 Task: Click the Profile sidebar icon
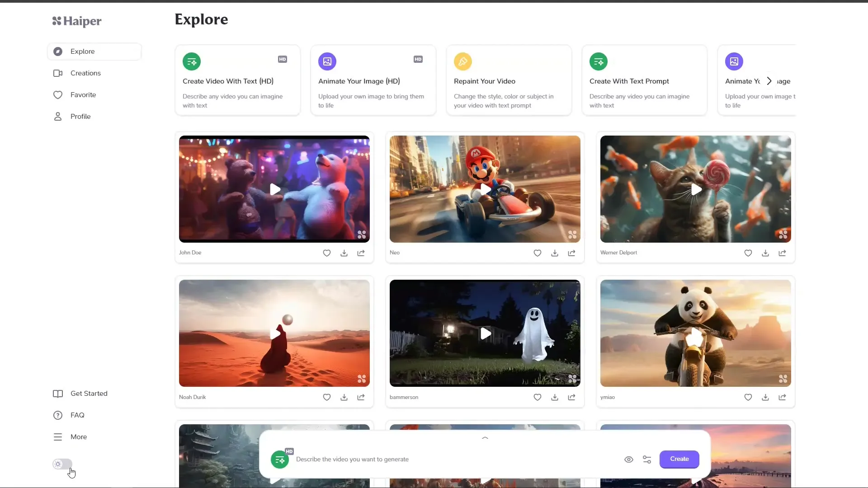tap(58, 116)
